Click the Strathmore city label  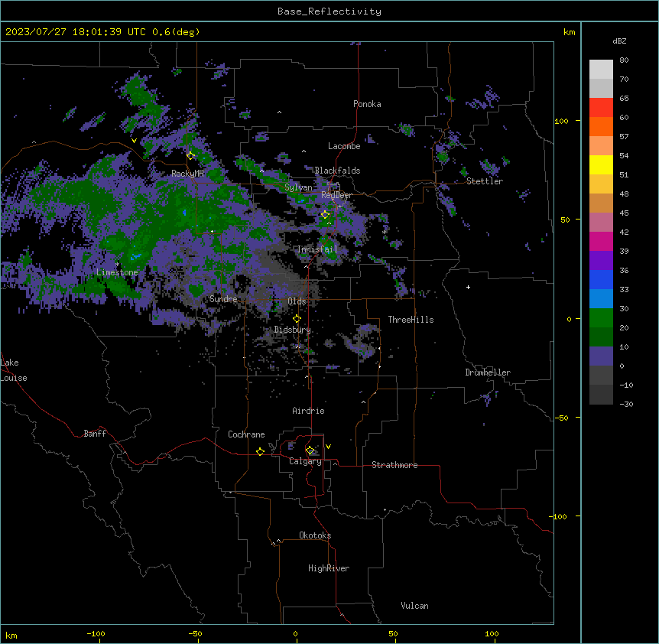(x=394, y=465)
